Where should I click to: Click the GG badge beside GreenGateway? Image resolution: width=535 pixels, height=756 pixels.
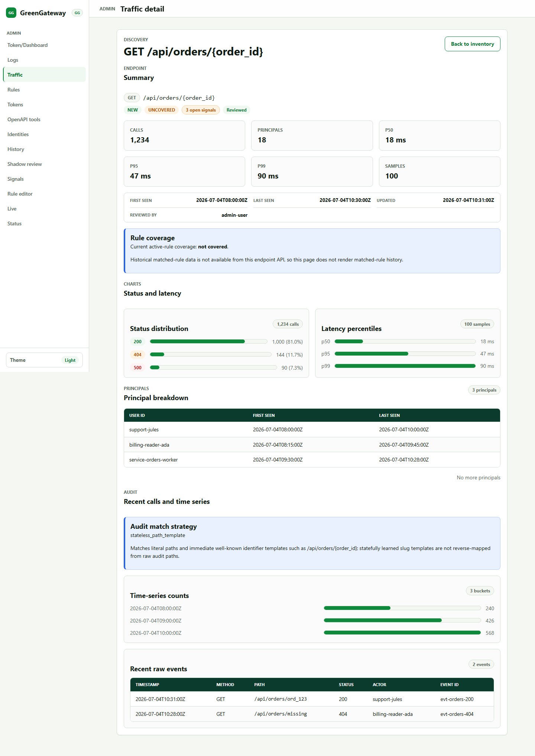pos(77,13)
